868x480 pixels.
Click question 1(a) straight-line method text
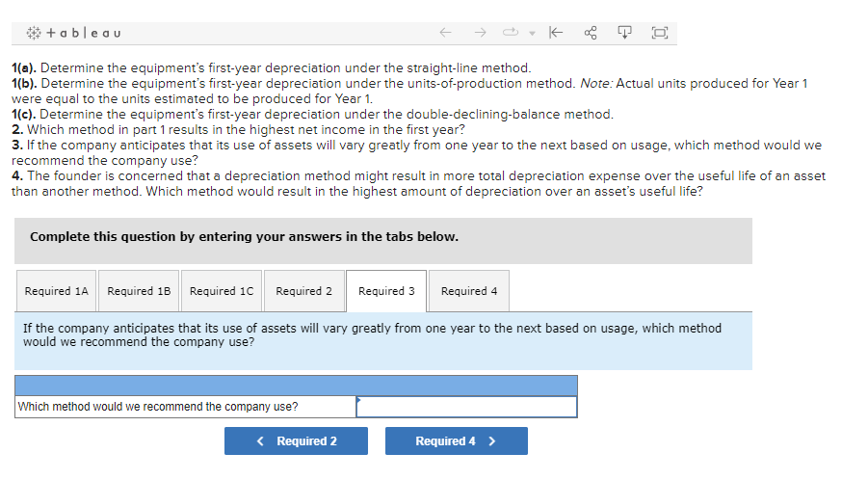pos(272,68)
